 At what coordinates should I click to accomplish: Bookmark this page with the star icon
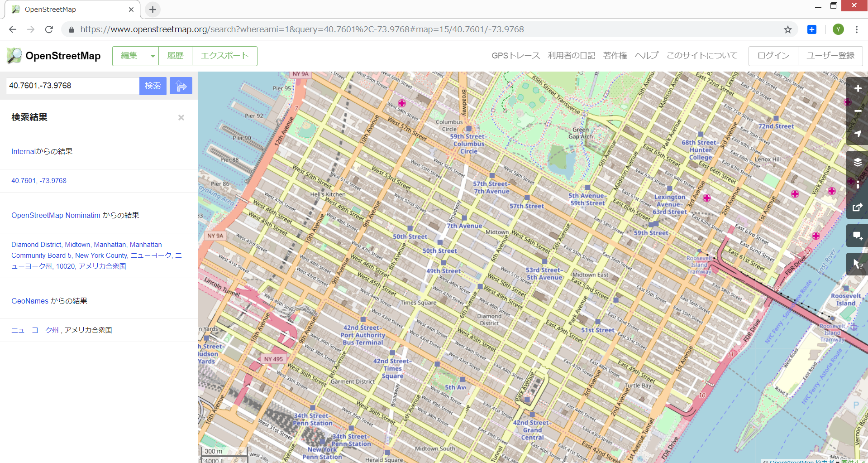[x=788, y=29]
